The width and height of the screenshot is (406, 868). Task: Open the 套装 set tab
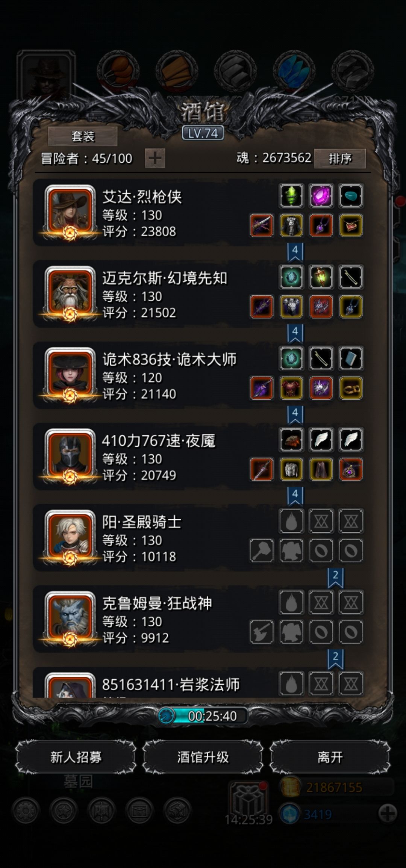pos(83,136)
